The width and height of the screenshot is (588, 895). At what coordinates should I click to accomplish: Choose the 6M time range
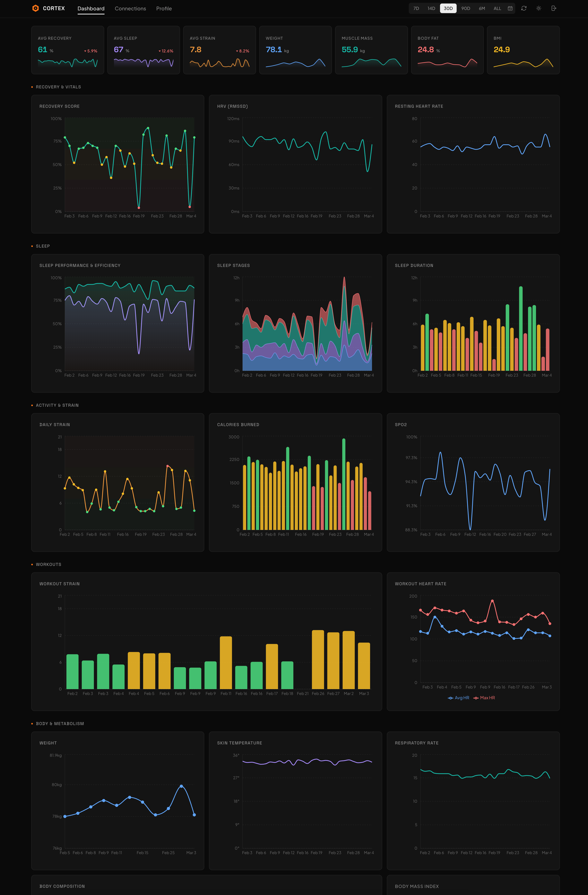pos(482,8)
